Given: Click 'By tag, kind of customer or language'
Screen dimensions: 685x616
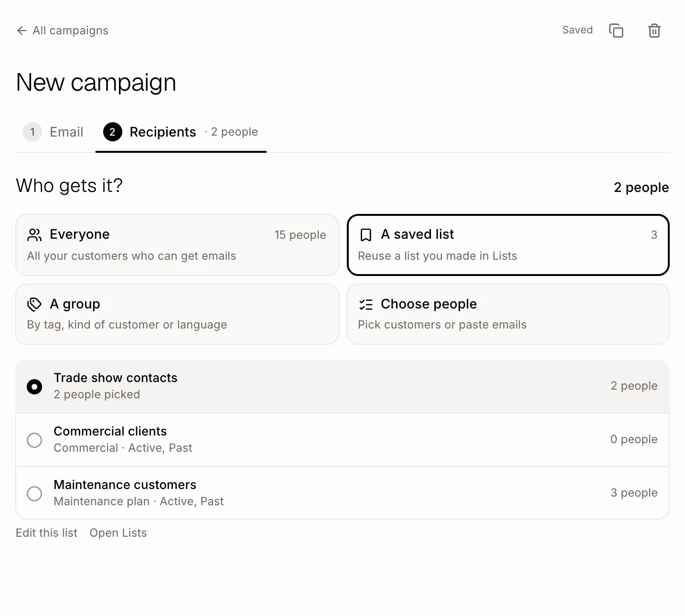Looking at the screenshot, I should tap(127, 325).
